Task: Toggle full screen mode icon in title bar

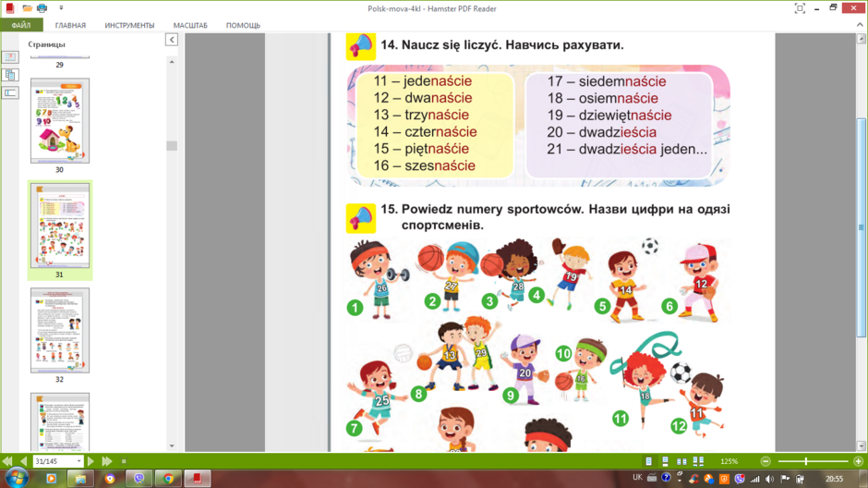Action: [800, 7]
